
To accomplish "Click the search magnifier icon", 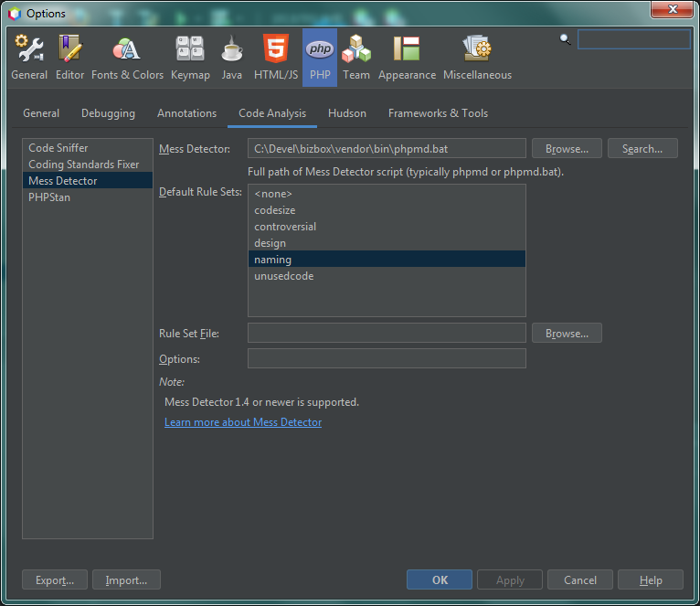I will 565,39.
